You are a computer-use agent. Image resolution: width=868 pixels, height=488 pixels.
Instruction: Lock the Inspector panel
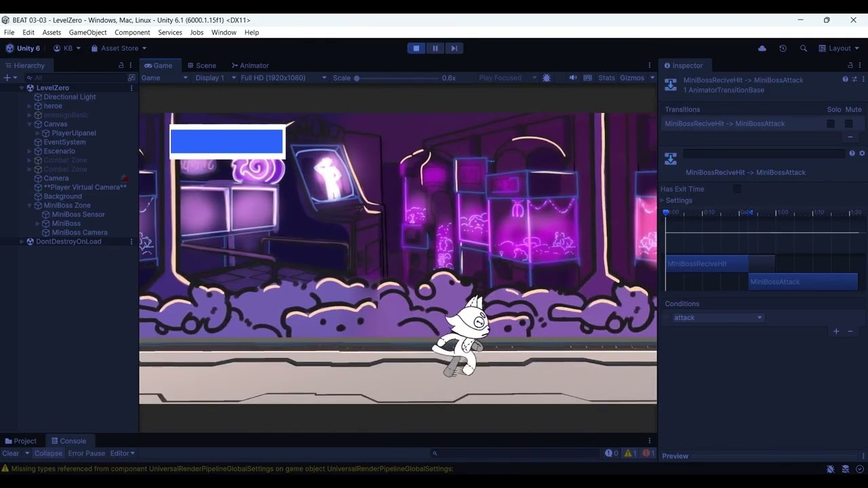pyautogui.click(x=850, y=65)
